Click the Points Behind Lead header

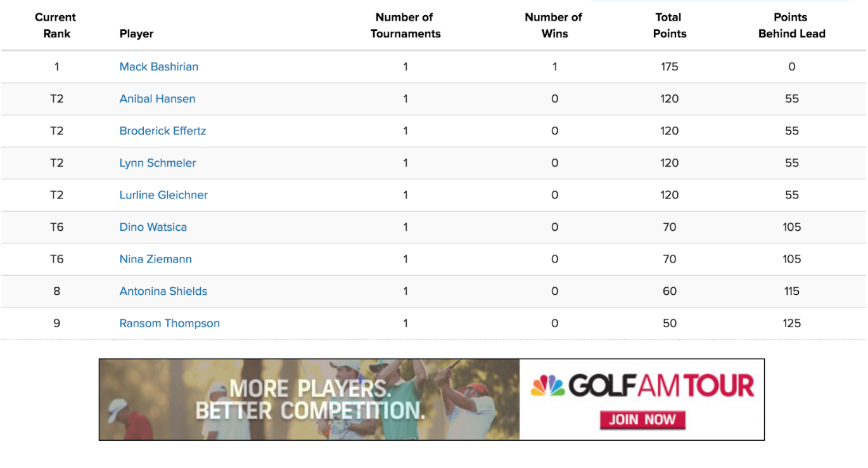pos(791,25)
